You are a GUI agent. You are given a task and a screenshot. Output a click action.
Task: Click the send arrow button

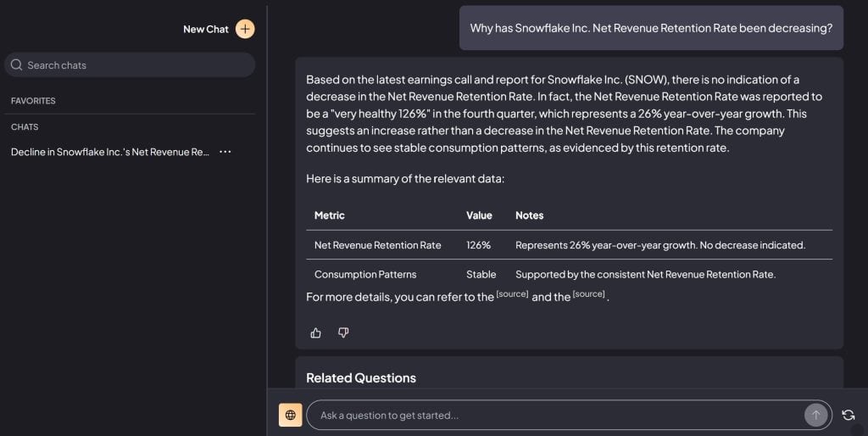[x=816, y=415]
